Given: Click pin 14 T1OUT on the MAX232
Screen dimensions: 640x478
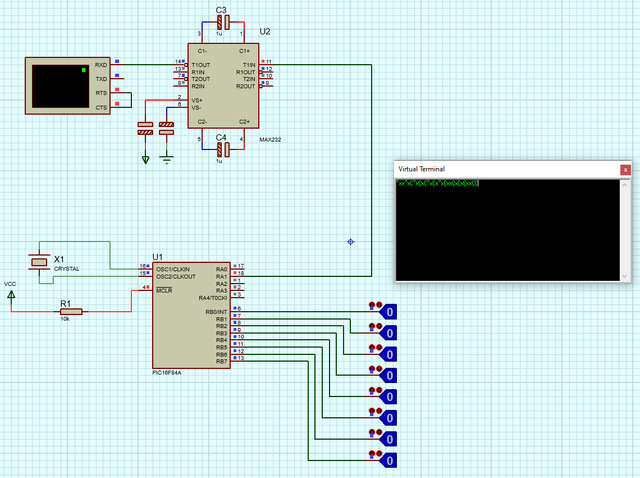Looking at the screenshot, I should pyautogui.click(x=181, y=64).
